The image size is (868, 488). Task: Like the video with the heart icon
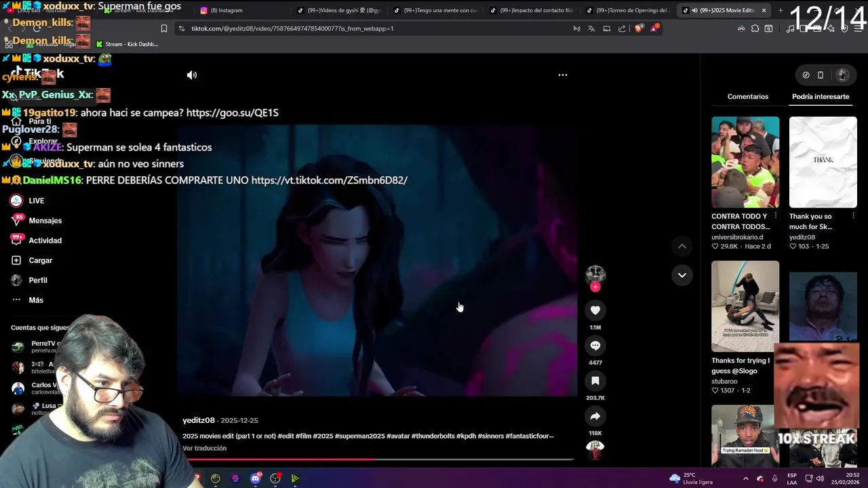595,310
